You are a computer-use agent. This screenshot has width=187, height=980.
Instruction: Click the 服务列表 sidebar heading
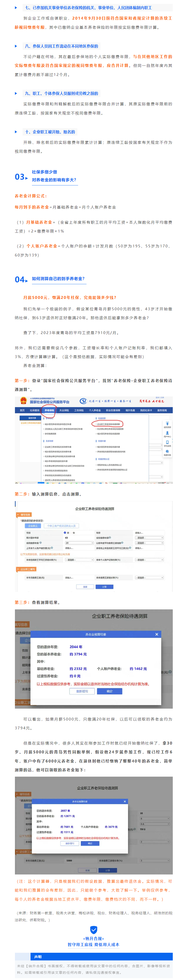(x=32, y=418)
